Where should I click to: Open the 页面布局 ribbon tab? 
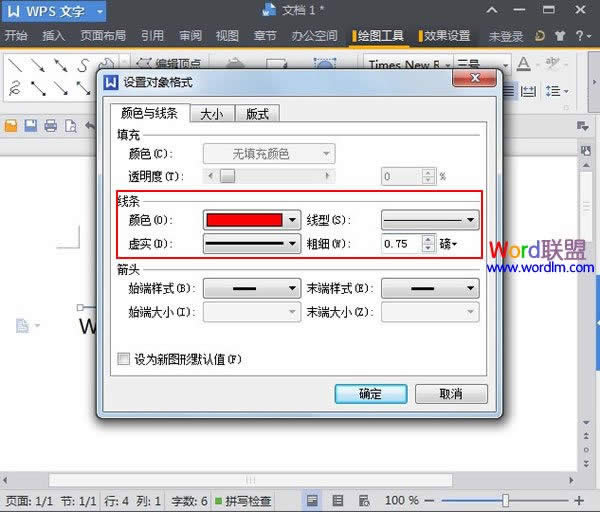pos(103,36)
